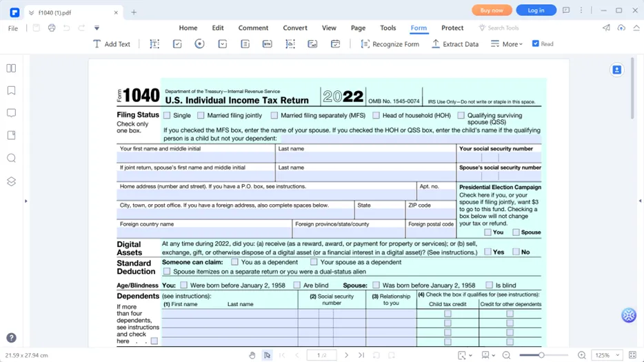Go to the next page

click(x=346, y=355)
